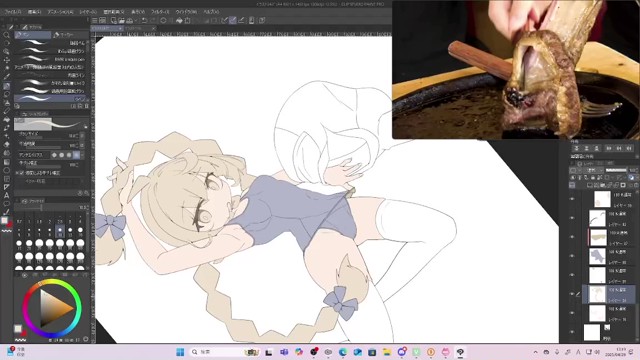Open the opacity stepper button in tool property

coord(82,145)
